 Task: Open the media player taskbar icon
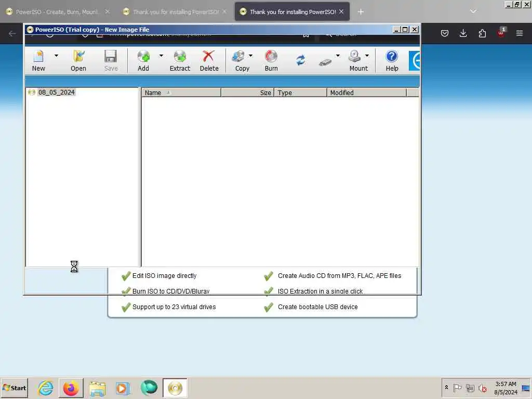click(x=123, y=388)
